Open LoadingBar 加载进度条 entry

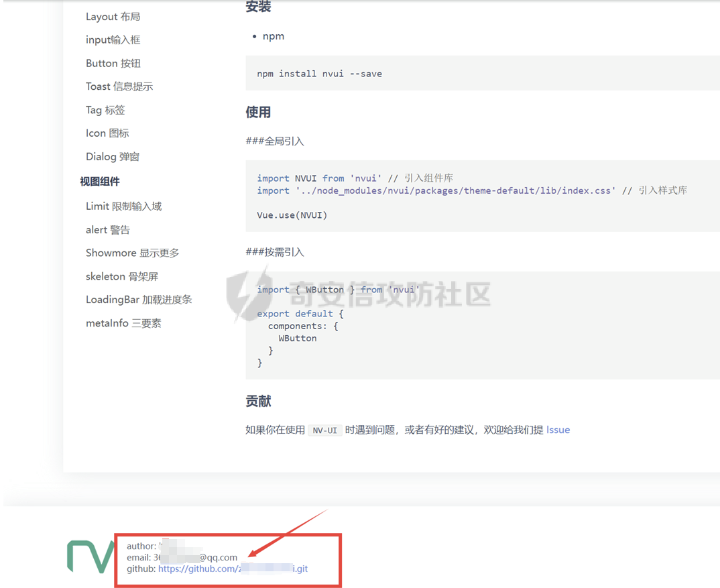(x=139, y=300)
